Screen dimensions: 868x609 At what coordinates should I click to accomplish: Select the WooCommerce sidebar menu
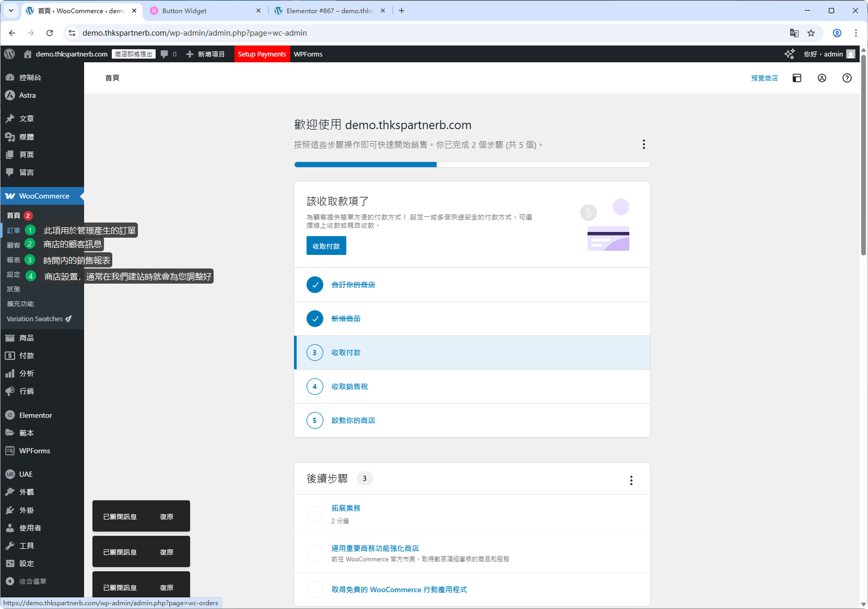pyautogui.click(x=42, y=196)
